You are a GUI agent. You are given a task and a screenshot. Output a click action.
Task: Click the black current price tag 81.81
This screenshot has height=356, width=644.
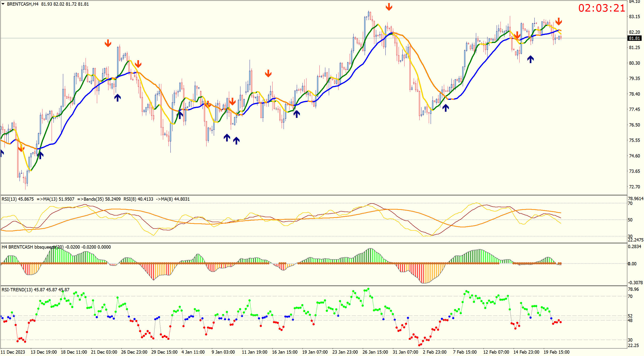634,38
